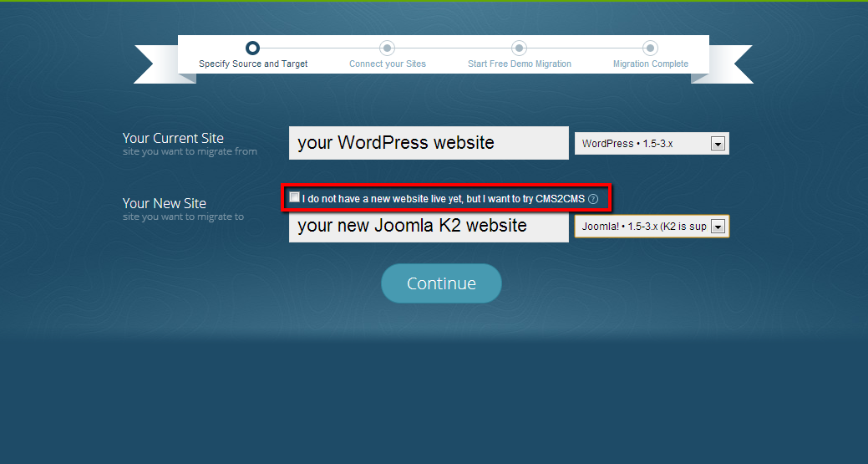
Task: Click the step circle above 'Start Free Demo Migration'
Action: pyautogui.click(x=519, y=48)
